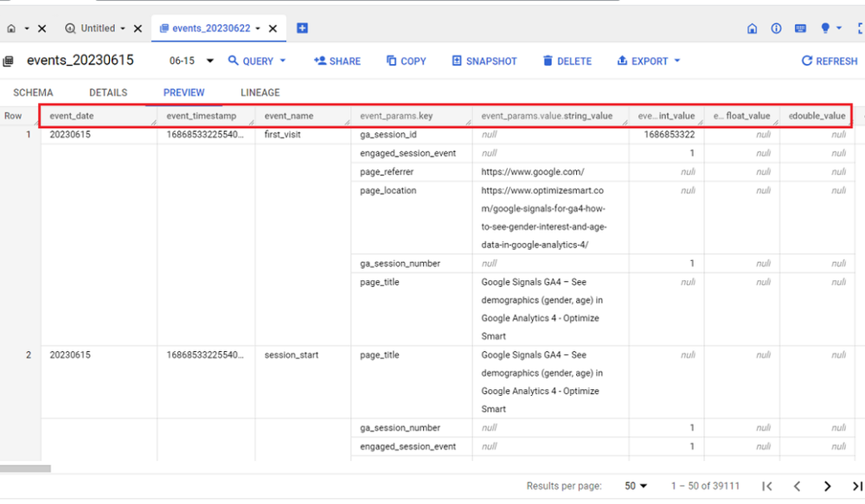Go to previous page of results
Screen dimensions: 865x504
click(797, 487)
